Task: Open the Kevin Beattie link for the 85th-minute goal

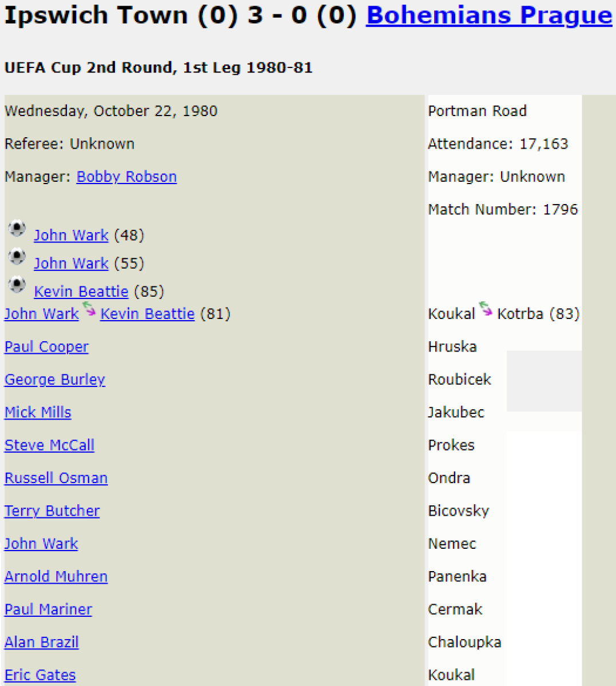Action: point(81,292)
